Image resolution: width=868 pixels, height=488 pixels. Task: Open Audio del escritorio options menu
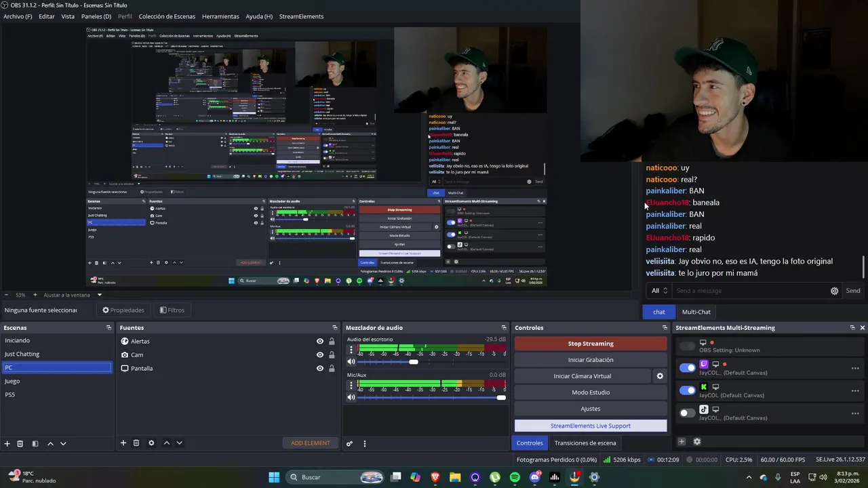coord(351,350)
